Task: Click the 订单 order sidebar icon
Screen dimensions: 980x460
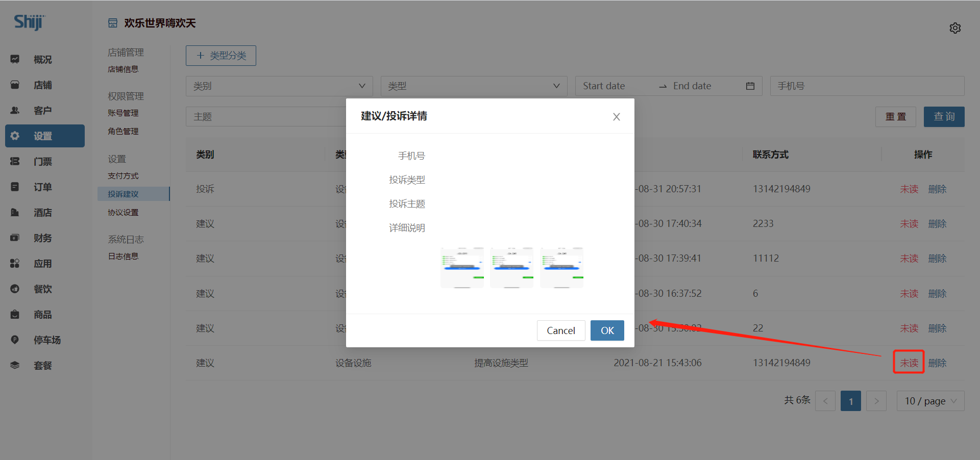Action: [15, 187]
